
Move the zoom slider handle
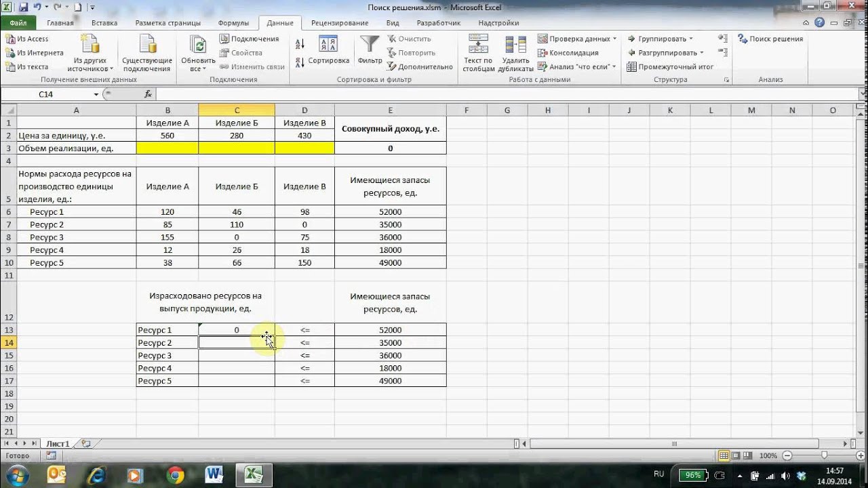click(x=824, y=455)
